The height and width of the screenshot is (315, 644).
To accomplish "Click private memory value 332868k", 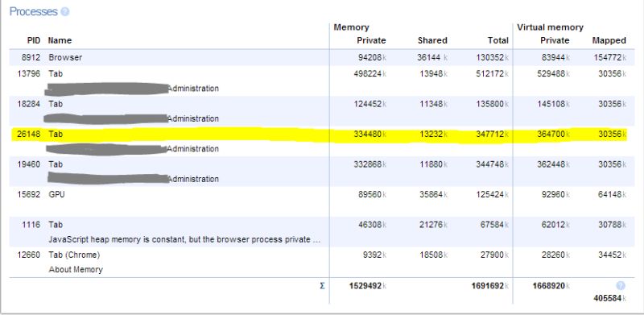I will (370, 164).
